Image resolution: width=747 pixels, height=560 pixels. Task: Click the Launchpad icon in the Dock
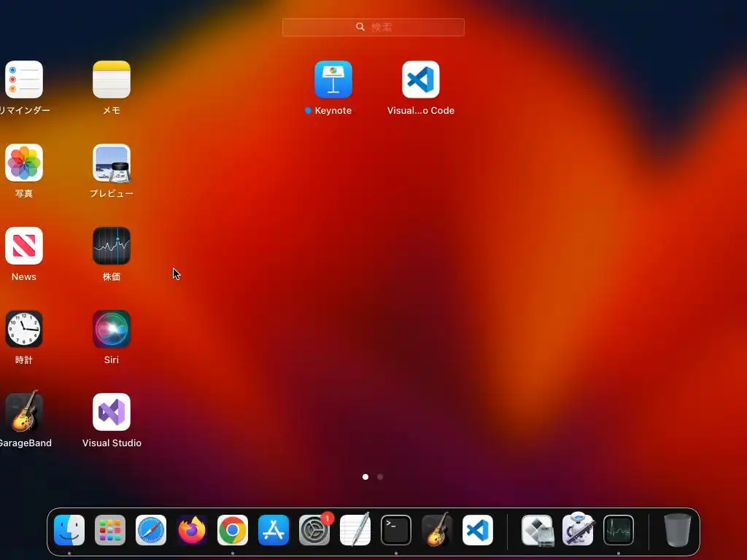click(110, 530)
